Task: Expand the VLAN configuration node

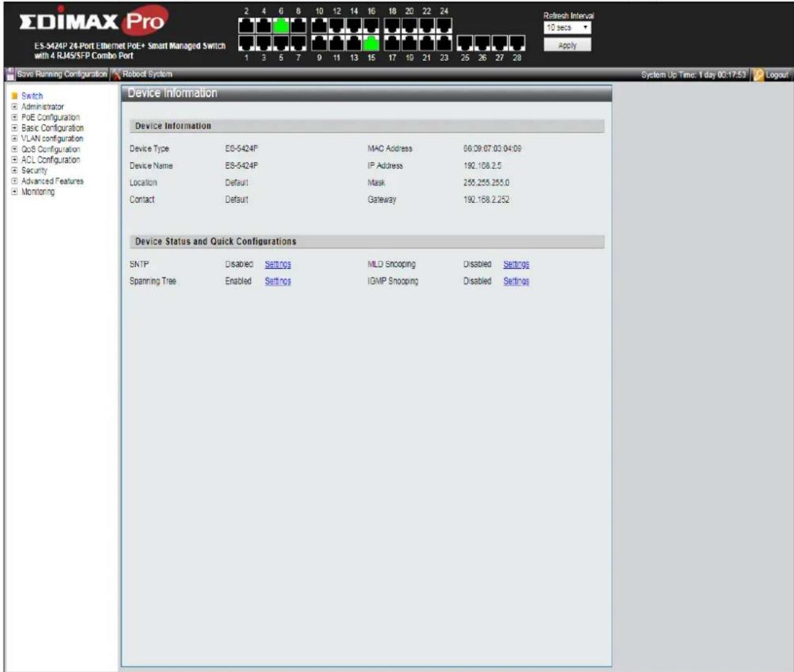Action: coord(15,139)
